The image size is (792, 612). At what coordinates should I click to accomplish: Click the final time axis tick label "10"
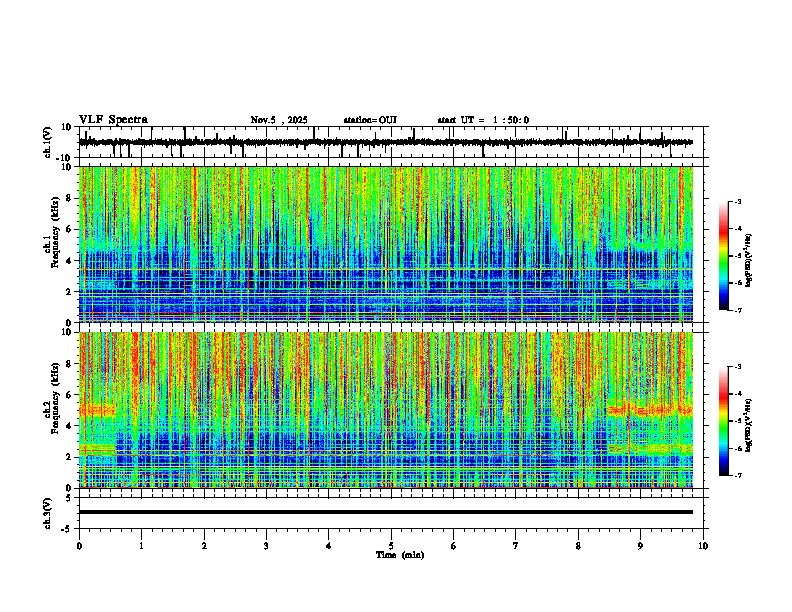[x=703, y=546]
